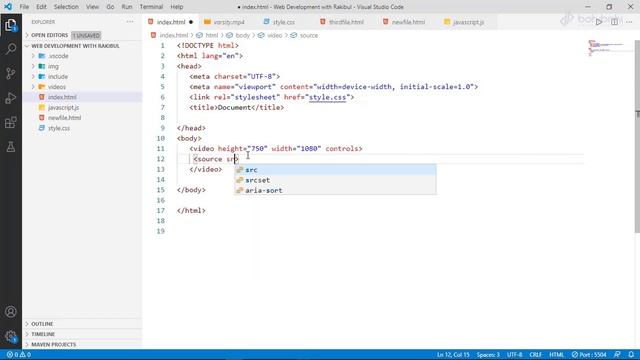
Task: Open the Go menu
Action: click(110, 7)
